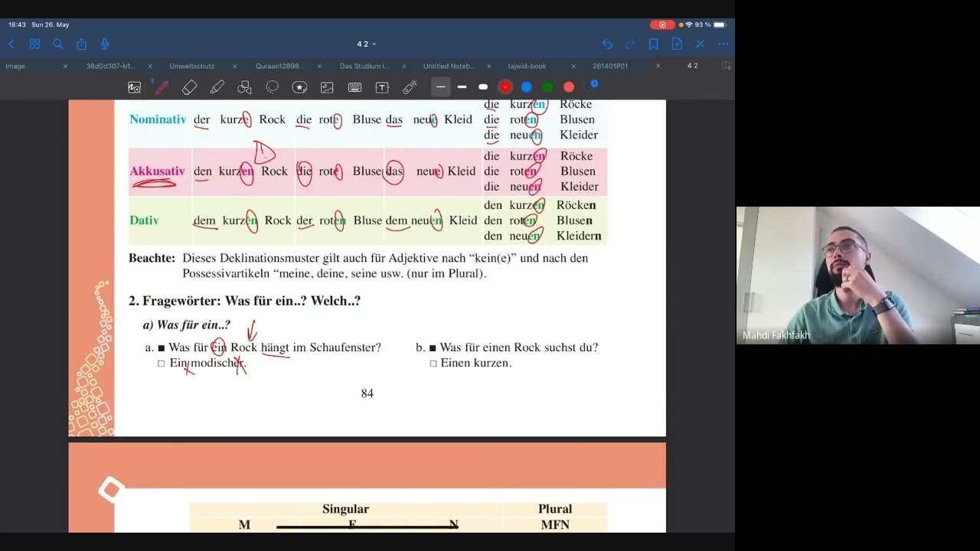Click the 'Singular' header on the next page
Image resolution: width=980 pixels, height=551 pixels.
pyautogui.click(x=345, y=509)
